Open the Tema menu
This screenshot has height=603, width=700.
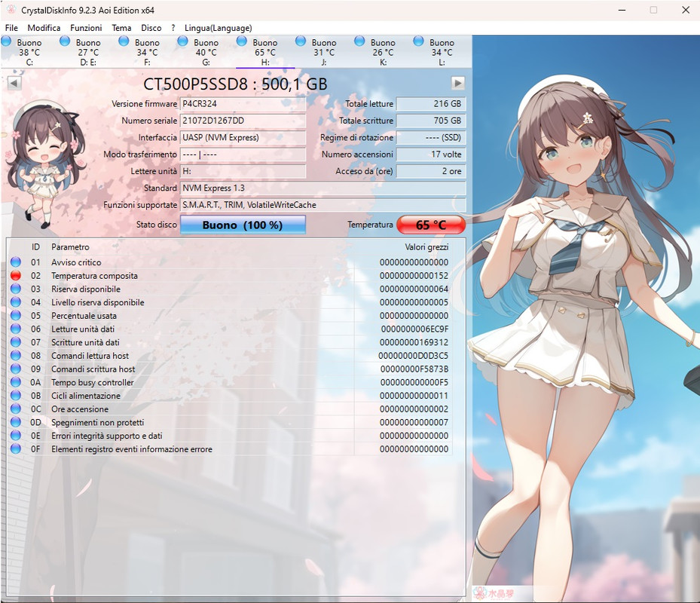121,28
